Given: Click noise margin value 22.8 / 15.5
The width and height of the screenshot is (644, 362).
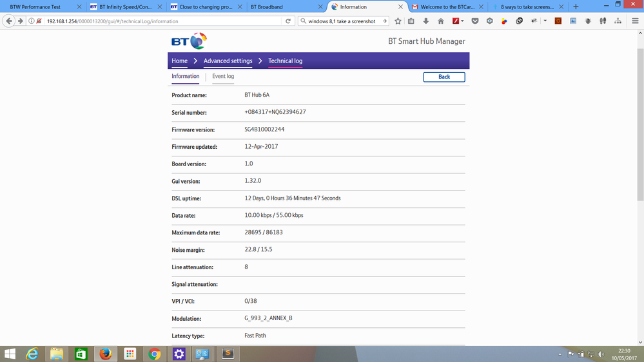Looking at the screenshot, I should tap(259, 249).
